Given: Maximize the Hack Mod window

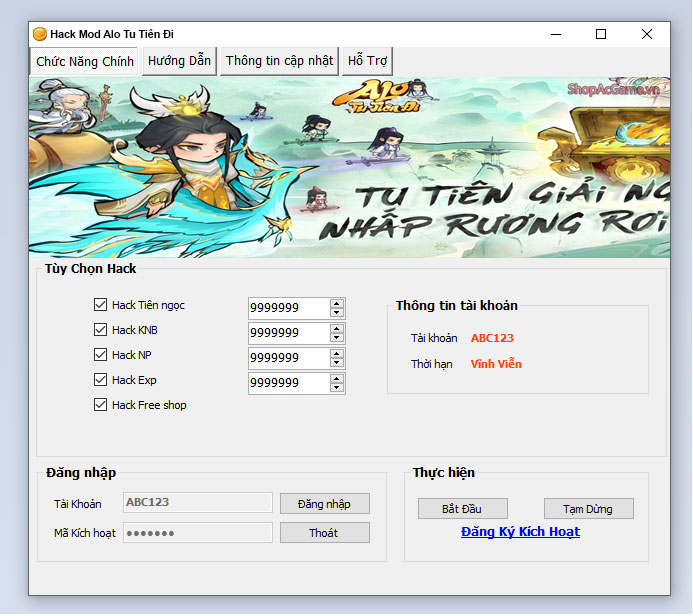Looking at the screenshot, I should [601, 34].
